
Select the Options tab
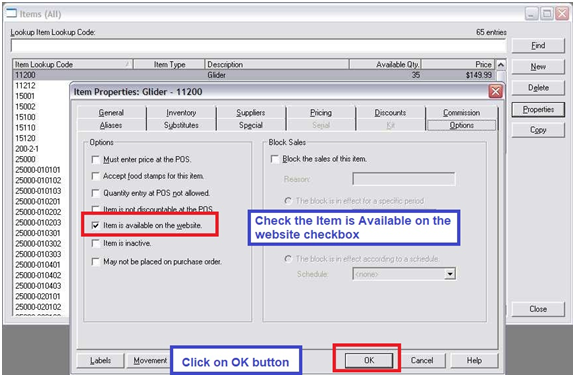[x=462, y=125]
